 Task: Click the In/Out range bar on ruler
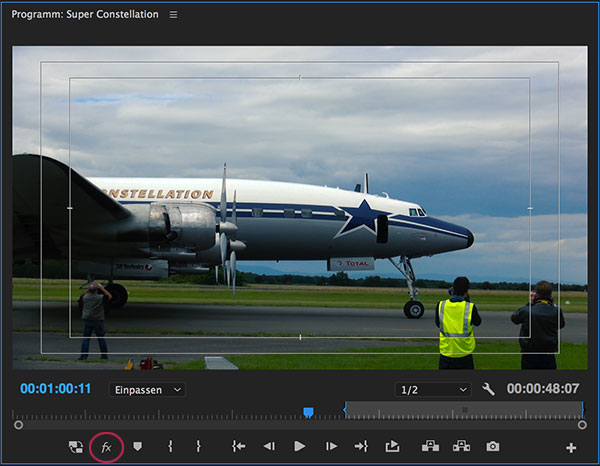(464, 411)
